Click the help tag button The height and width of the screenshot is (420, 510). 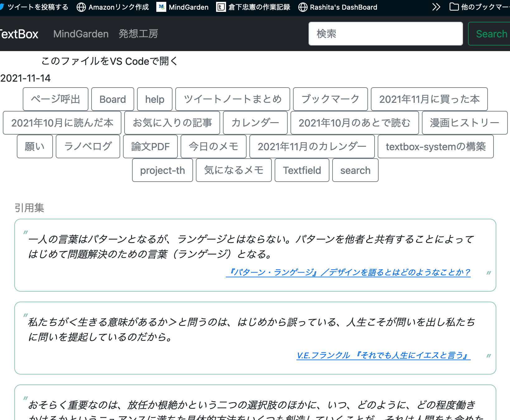click(154, 99)
